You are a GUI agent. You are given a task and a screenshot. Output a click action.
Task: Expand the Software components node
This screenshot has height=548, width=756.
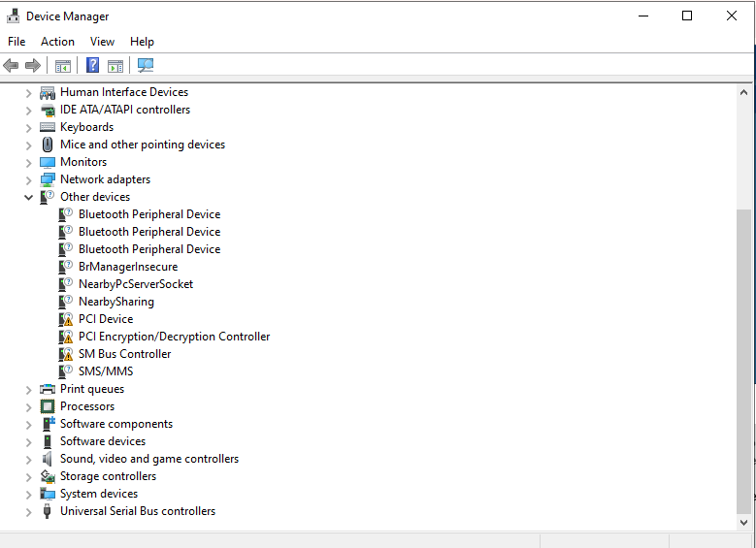(x=28, y=425)
